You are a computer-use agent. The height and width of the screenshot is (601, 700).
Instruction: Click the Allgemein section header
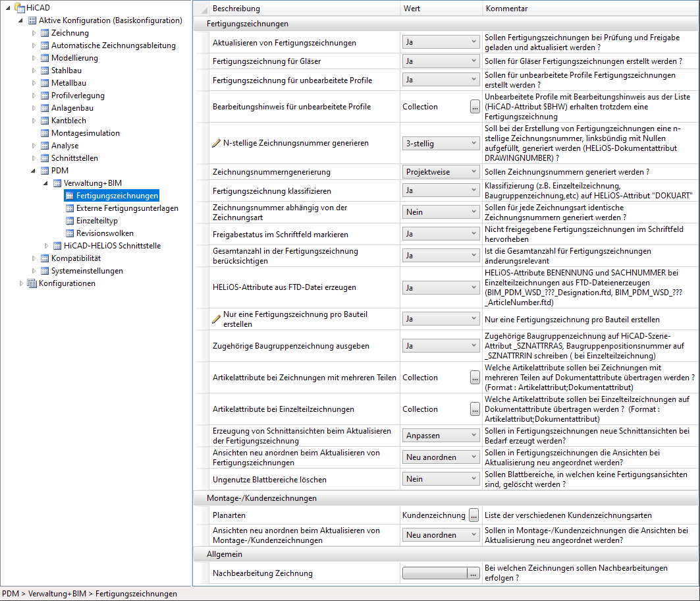coord(445,554)
